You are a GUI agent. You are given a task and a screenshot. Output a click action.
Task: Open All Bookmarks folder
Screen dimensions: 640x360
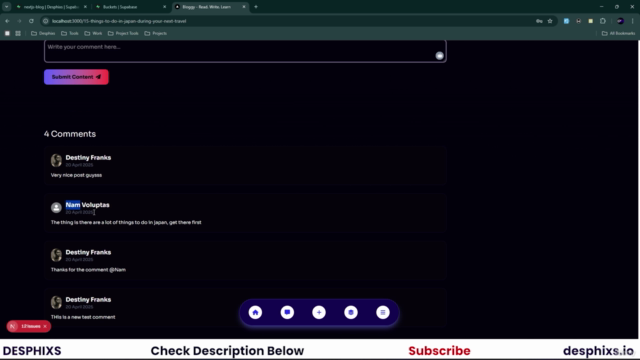(x=618, y=33)
